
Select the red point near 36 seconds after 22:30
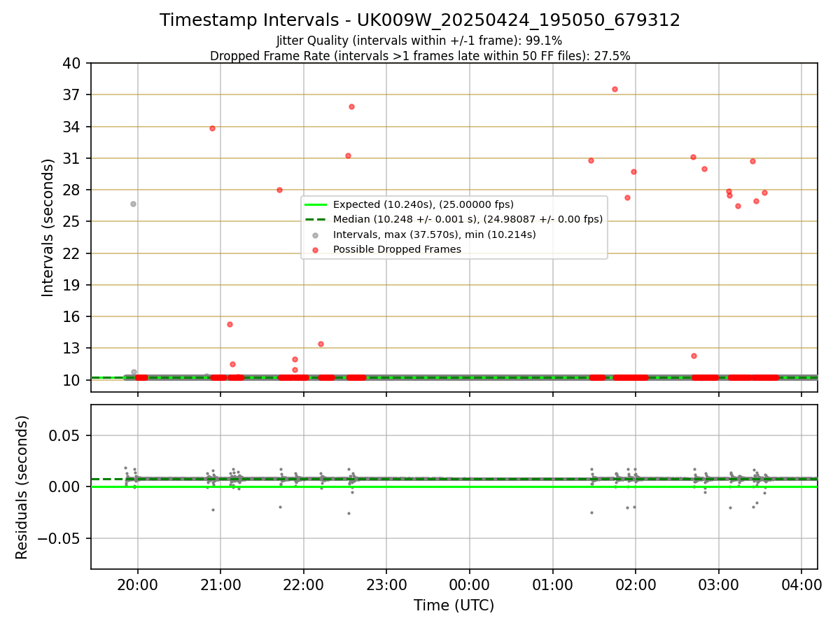point(351,106)
